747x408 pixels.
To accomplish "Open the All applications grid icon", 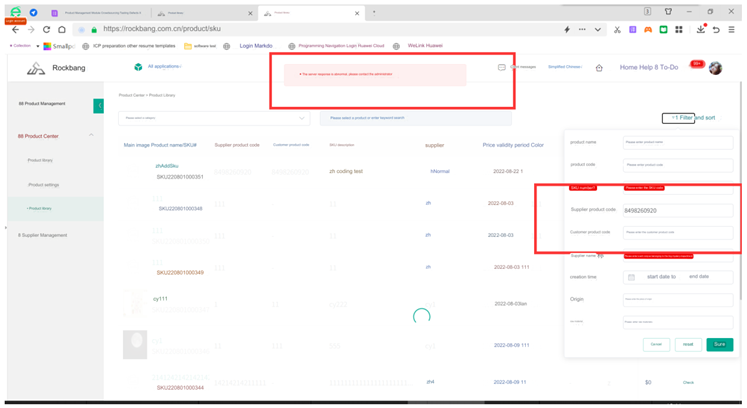I will click(138, 67).
